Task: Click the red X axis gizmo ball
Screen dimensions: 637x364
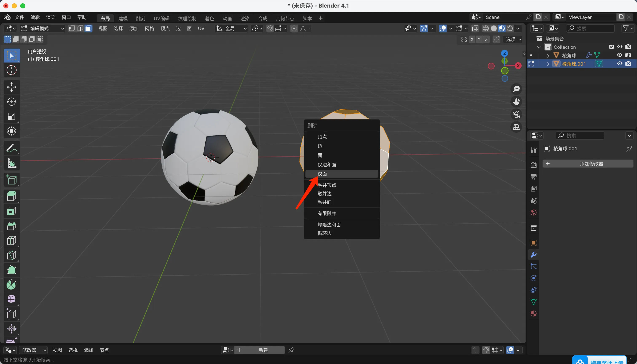Action: (518, 65)
